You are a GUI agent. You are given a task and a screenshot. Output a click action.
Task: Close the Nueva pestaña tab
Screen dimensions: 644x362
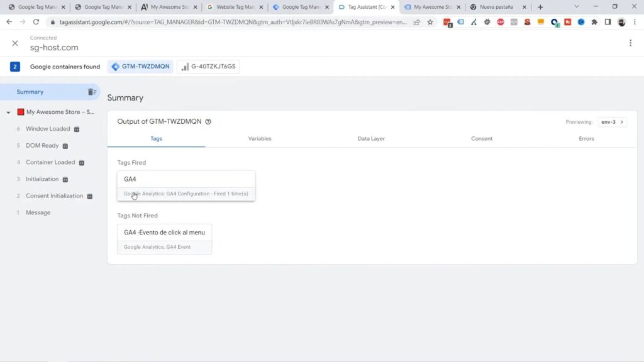[x=524, y=7]
